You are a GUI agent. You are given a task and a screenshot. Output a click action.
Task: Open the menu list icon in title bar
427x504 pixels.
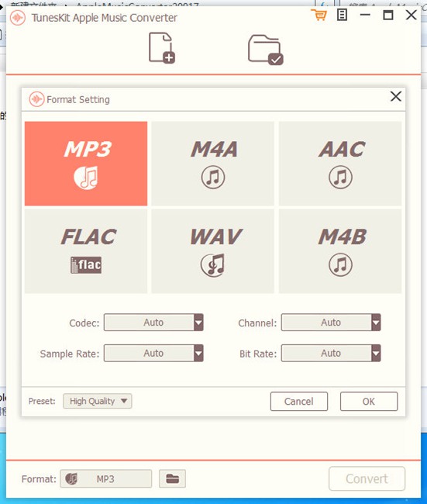pos(342,15)
